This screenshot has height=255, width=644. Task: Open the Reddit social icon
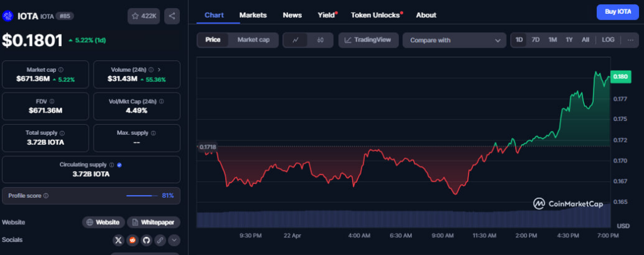click(x=132, y=240)
